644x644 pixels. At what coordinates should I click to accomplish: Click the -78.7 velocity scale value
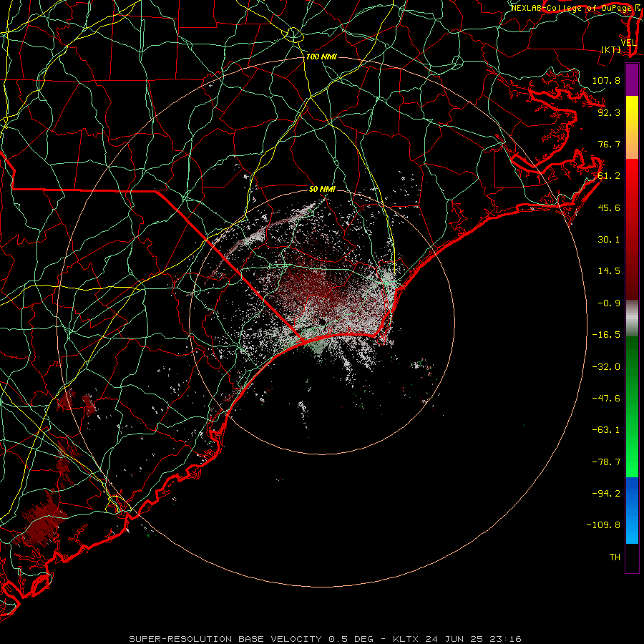606,462
